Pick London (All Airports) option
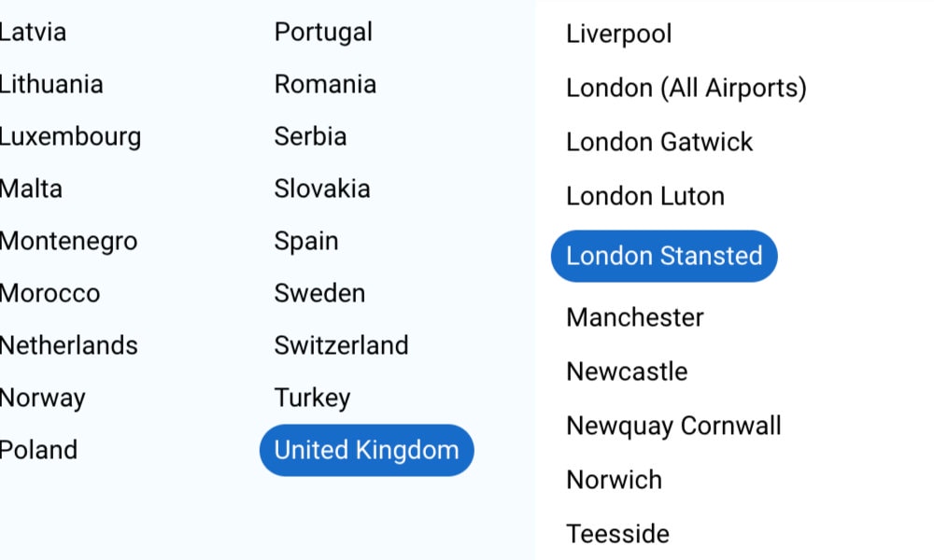This screenshot has height=560, width=934. (686, 88)
